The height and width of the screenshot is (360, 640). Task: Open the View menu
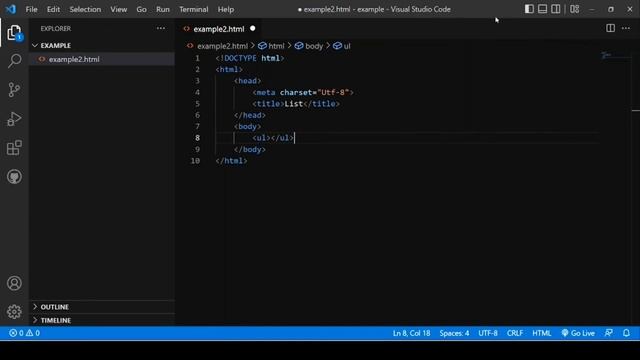(x=118, y=9)
